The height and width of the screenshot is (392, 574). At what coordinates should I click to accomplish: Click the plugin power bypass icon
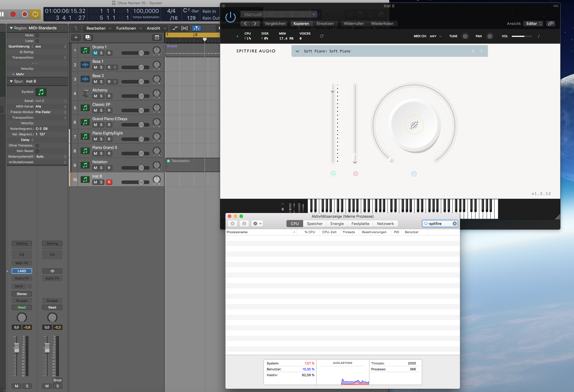[230, 17]
